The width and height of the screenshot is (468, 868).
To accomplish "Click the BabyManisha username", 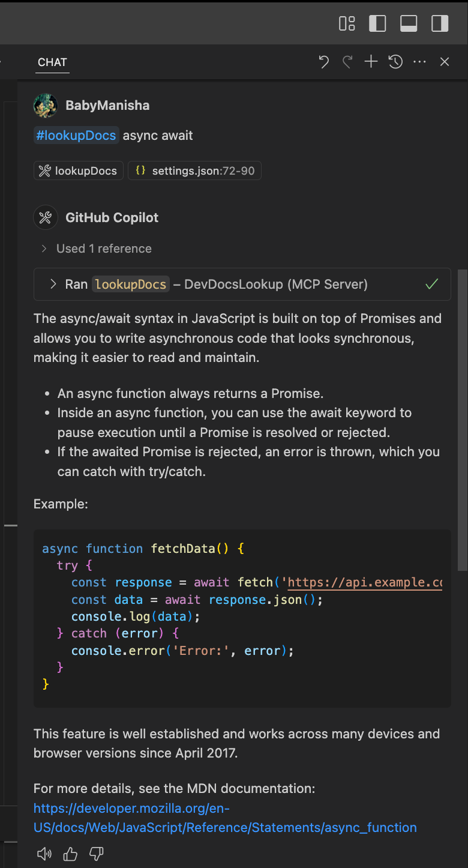I will pyautogui.click(x=107, y=105).
